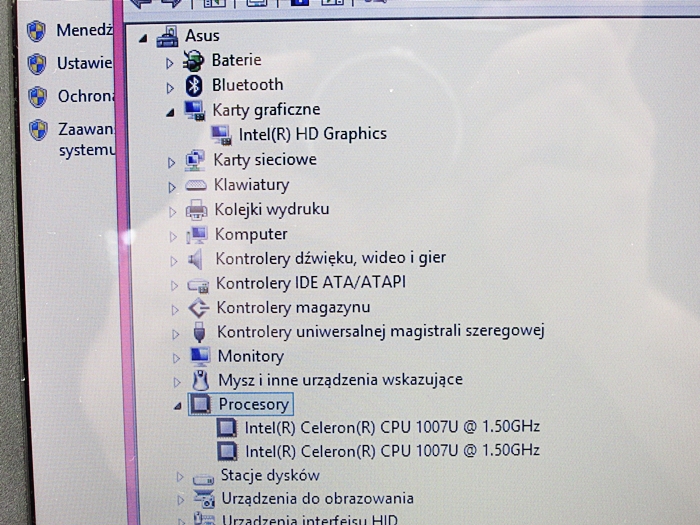Select the Klawiatury label
This screenshot has height=525, width=700.
click(x=252, y=185)
